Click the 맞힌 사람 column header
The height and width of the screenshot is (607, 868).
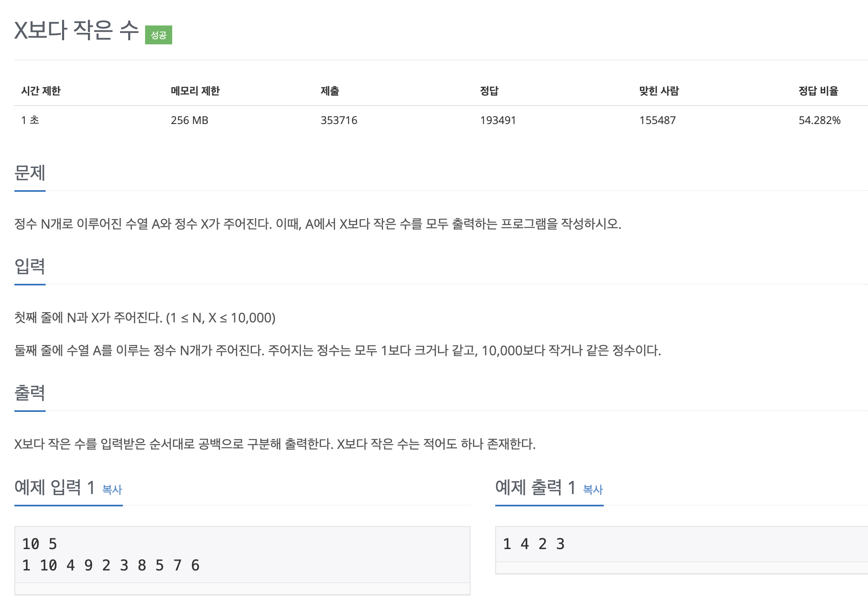(x=659, y=91)
